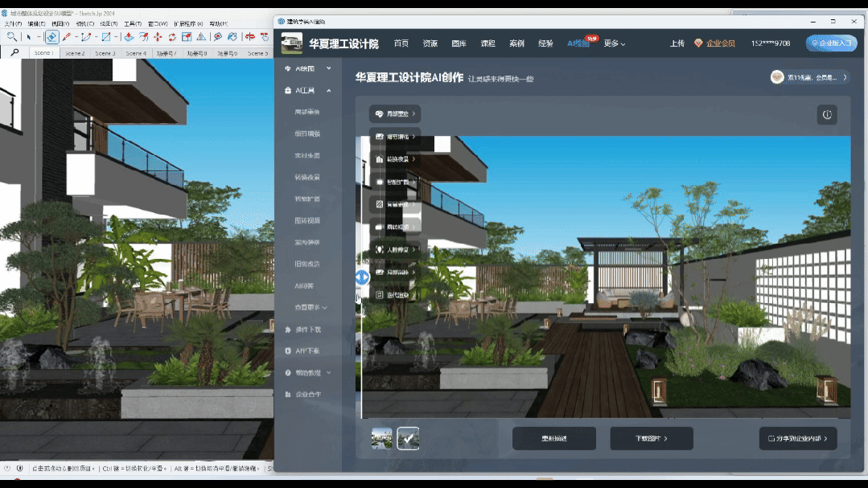The height and width of the screenshot is (488, 868).
Task: Click the search icon left of scene tabs
Action: [x=14, y=52]
